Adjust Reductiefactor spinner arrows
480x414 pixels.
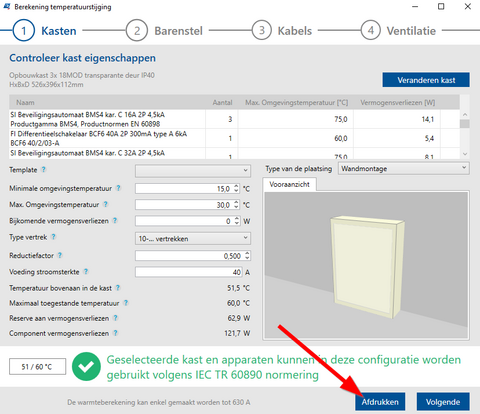point(247,256)
